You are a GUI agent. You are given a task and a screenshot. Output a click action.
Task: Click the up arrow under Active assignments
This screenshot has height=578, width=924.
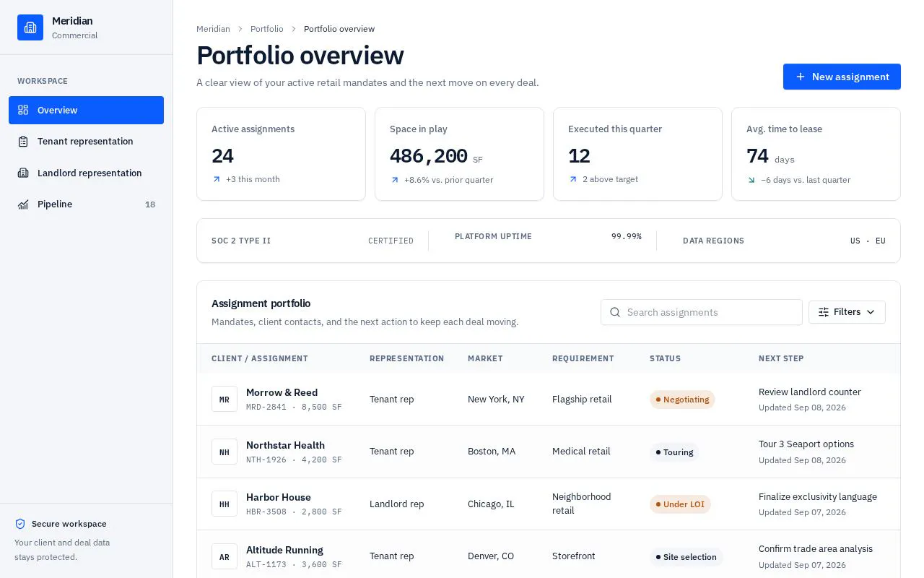[217, 179]
